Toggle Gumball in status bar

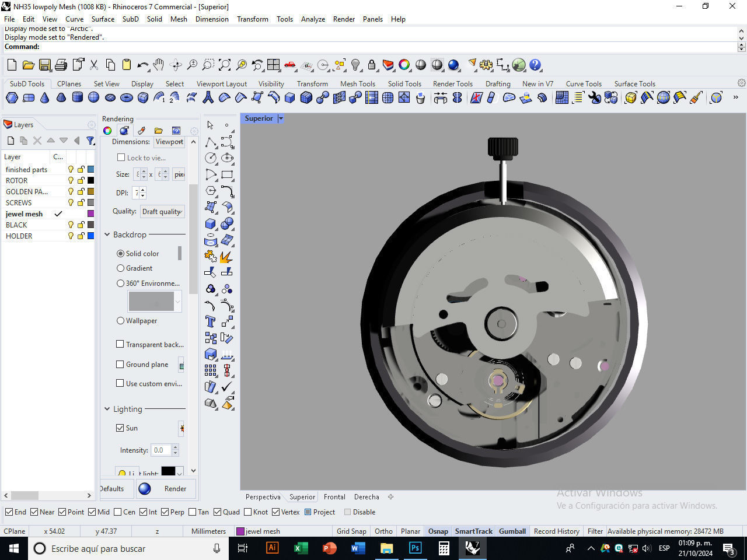pos(512,531)
